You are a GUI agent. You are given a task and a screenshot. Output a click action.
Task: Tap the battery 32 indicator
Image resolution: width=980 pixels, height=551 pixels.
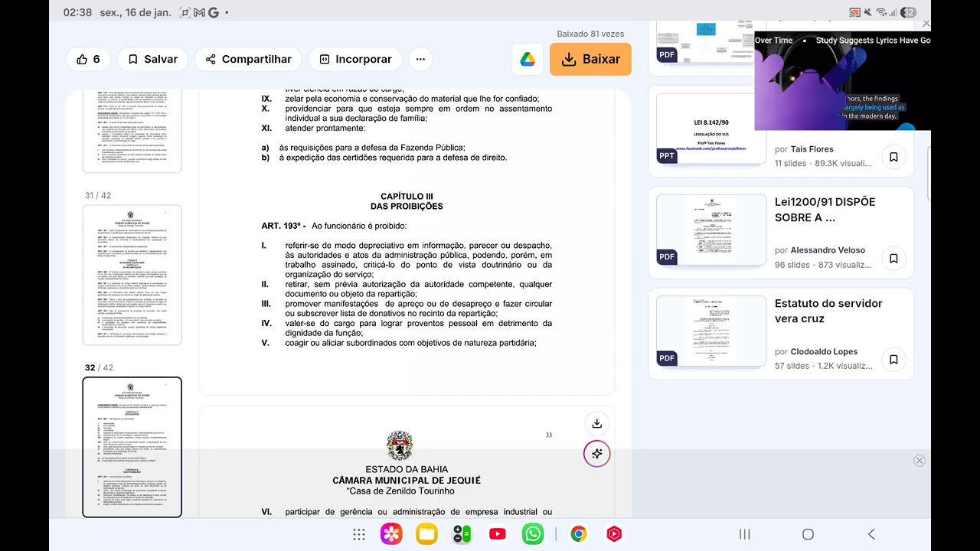click(x=908, y=12)
